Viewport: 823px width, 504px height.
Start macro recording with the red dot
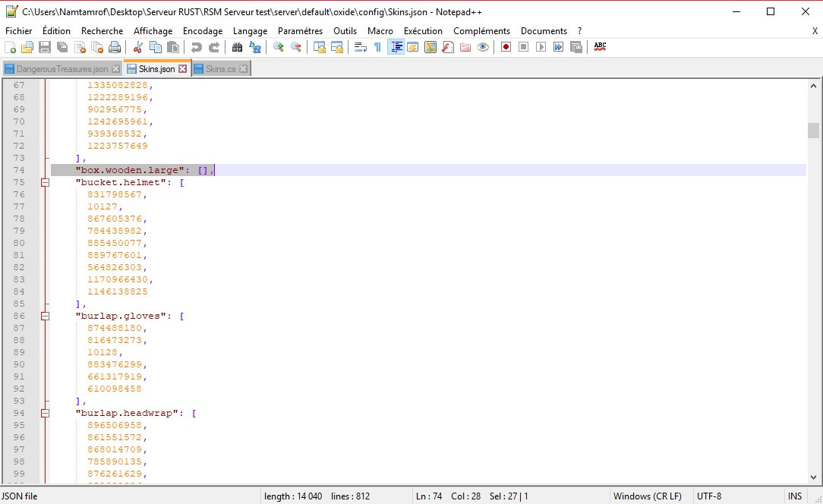click(506, 47)
